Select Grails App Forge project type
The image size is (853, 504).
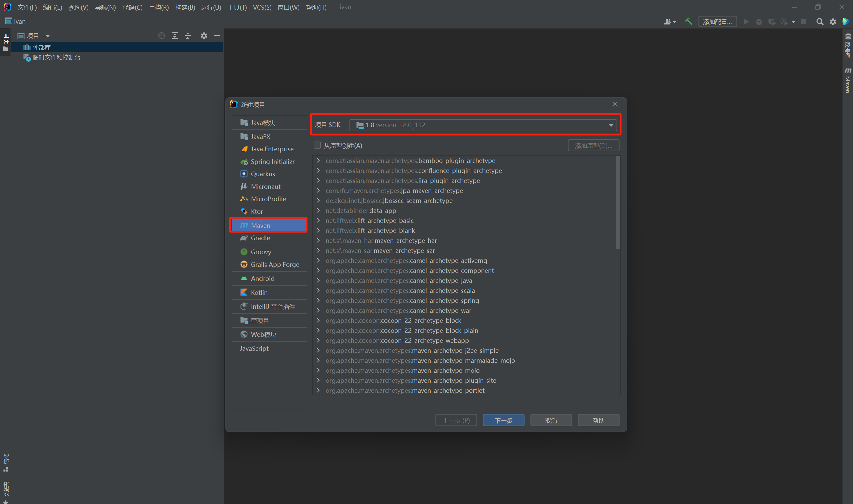269,264
